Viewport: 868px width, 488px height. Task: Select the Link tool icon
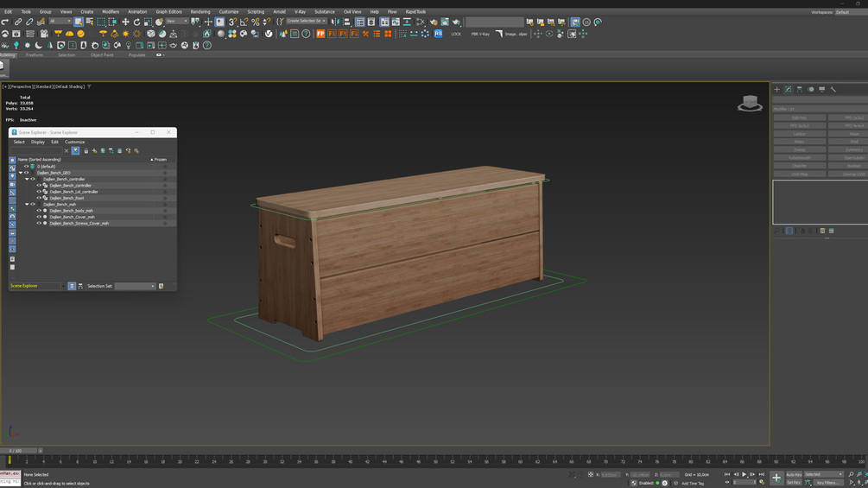coord(18,22)
